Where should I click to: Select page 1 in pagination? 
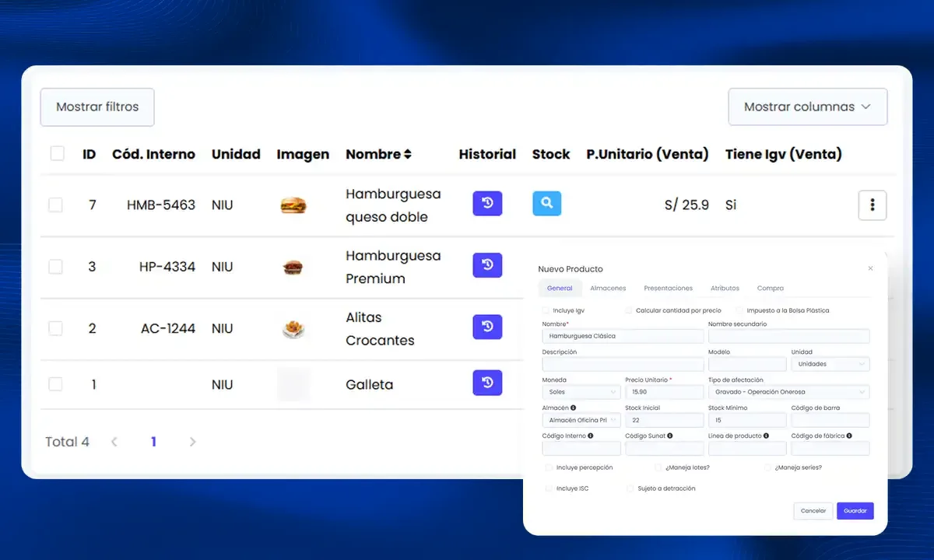(153, 442)
